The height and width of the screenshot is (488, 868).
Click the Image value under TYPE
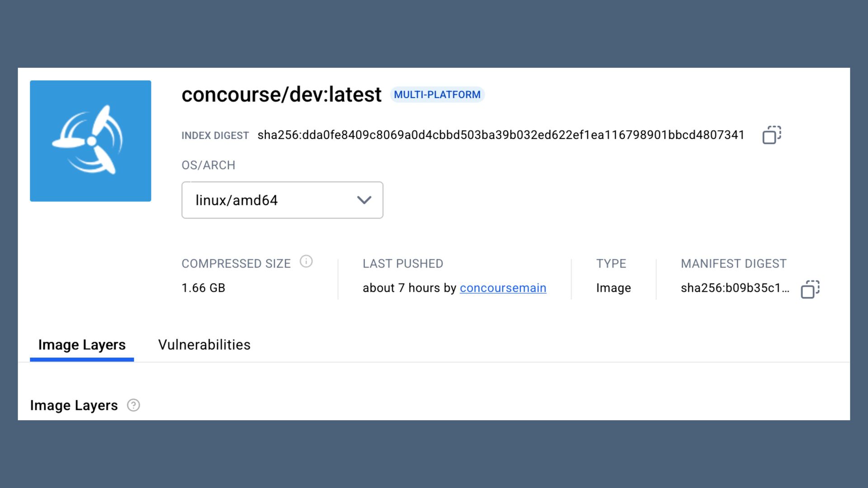tap(613, 288)
